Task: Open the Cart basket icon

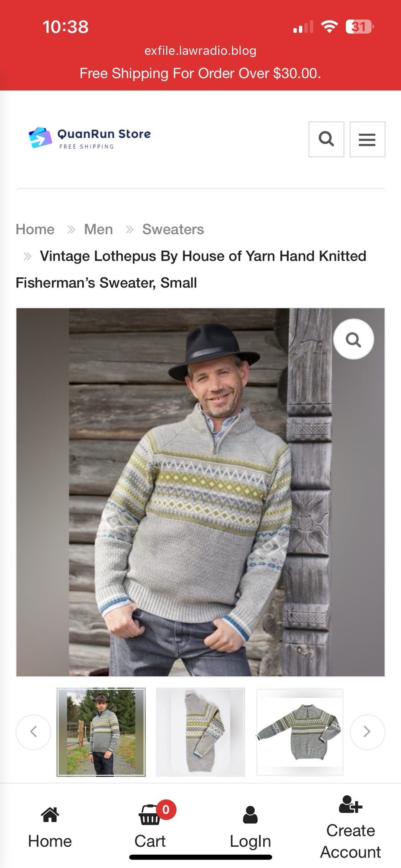Action: click(x=149, y=815)
